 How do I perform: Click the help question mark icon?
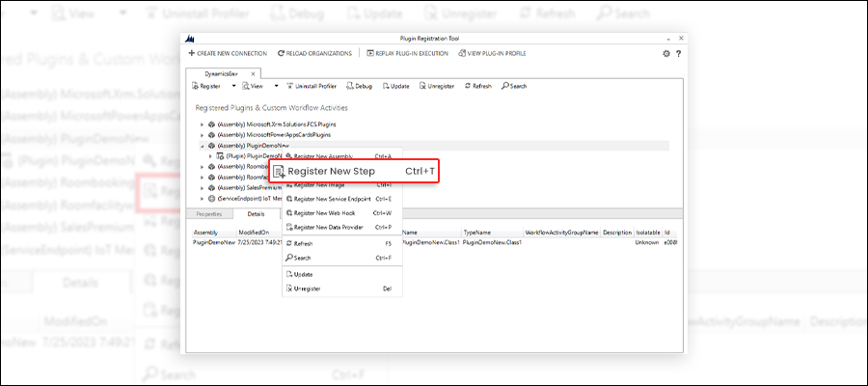(x=678, y=54)
